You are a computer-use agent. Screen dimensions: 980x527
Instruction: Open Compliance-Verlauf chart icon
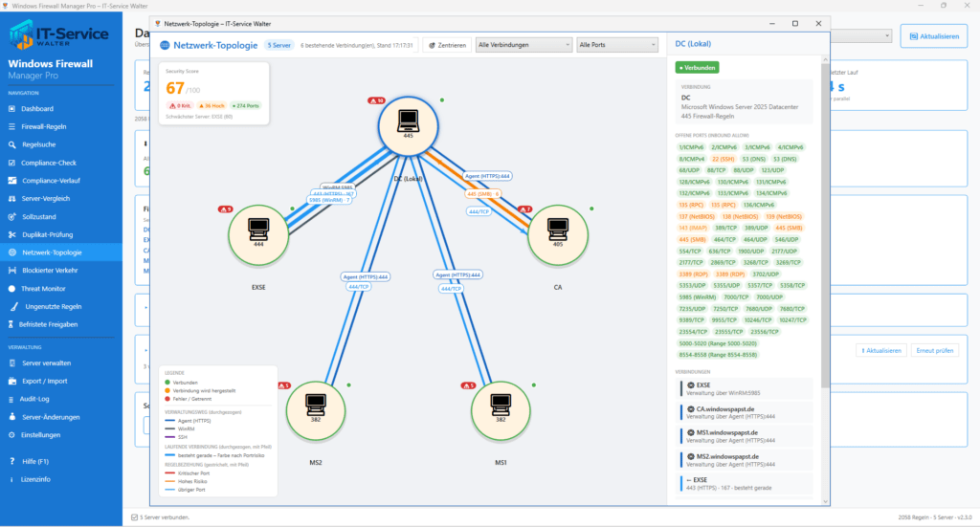11,181
